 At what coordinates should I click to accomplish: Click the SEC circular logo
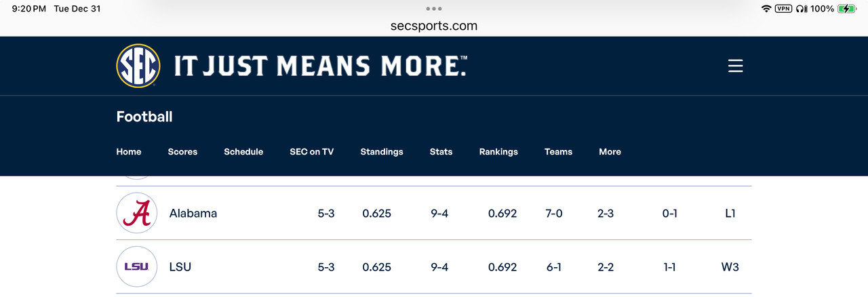point(138,66)
